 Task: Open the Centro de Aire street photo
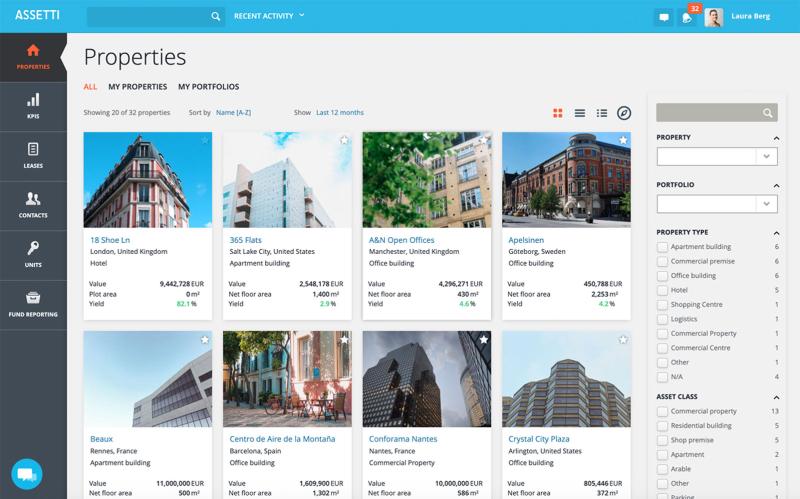click(287, 379)
